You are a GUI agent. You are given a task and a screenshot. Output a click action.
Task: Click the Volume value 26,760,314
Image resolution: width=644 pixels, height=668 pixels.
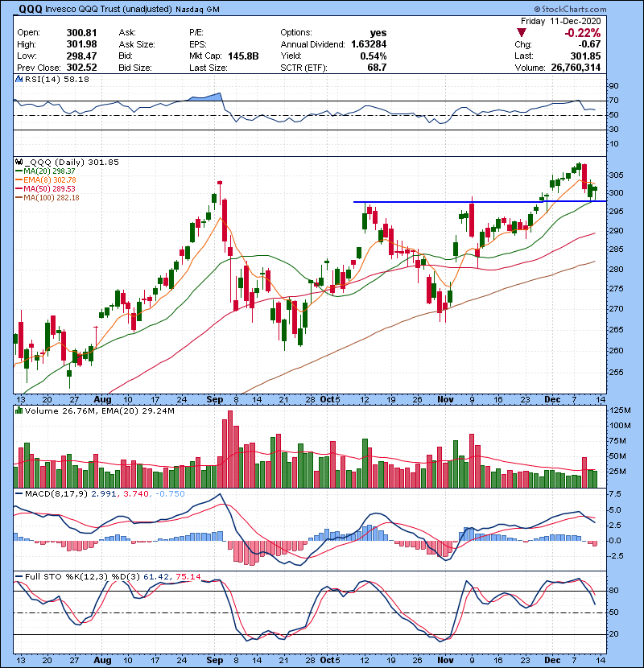pyautogui.click(x=576, y=68)
